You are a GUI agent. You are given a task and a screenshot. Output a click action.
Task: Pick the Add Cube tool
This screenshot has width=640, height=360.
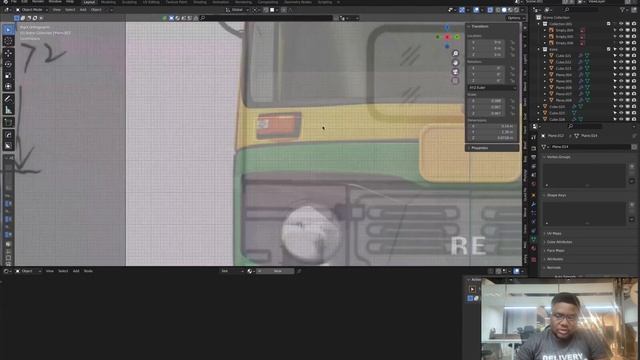(8, 122)
